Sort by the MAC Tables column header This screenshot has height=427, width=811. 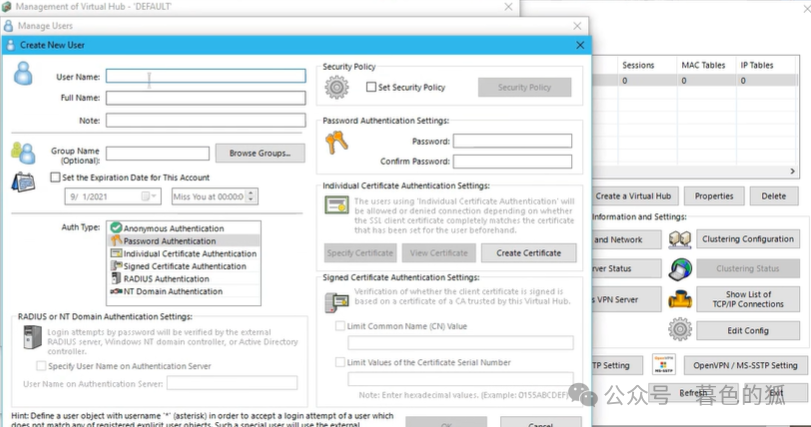(703, 65)
